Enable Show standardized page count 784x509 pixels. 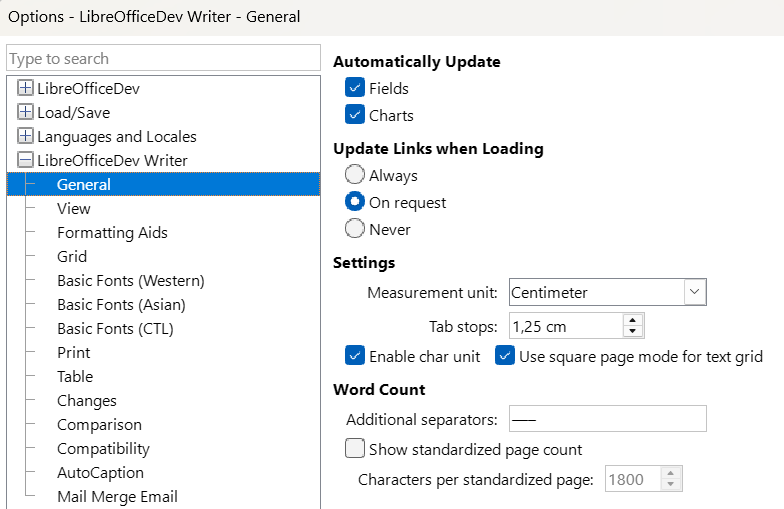pyautogui.click(x=355, y=449)
